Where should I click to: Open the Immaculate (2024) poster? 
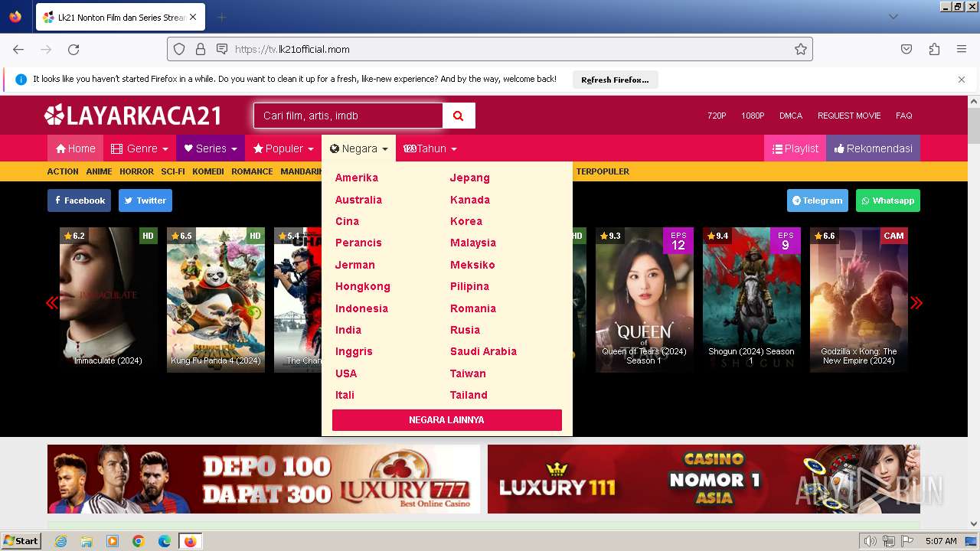[109, 300]
